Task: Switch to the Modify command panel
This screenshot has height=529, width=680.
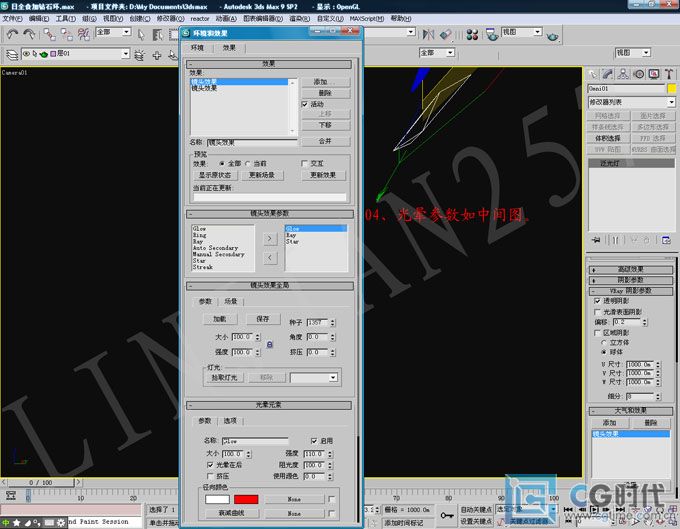Action: click(608, 74)
